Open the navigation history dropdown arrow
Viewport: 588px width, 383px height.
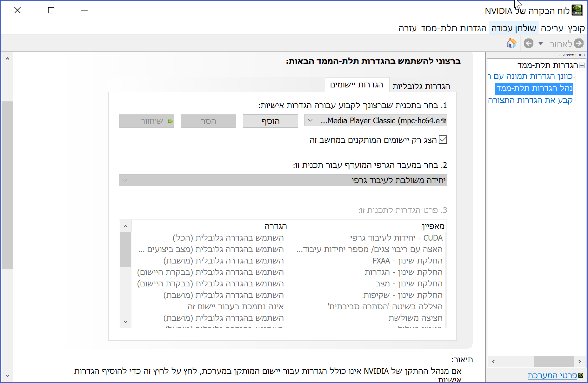coord(541,44)
